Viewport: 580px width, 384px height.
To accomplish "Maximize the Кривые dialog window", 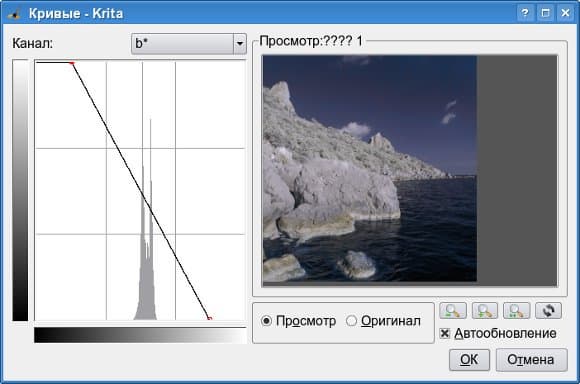I will [545, 13].
